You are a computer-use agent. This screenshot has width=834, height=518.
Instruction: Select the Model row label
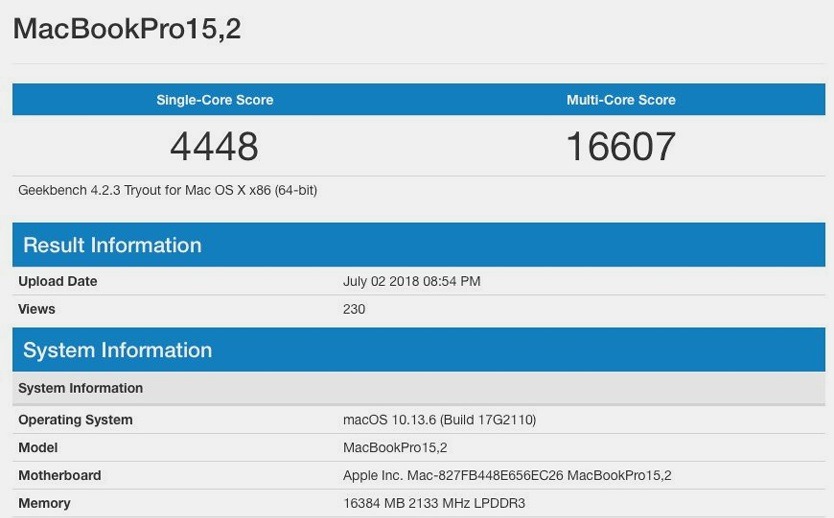tap(38, 447)
